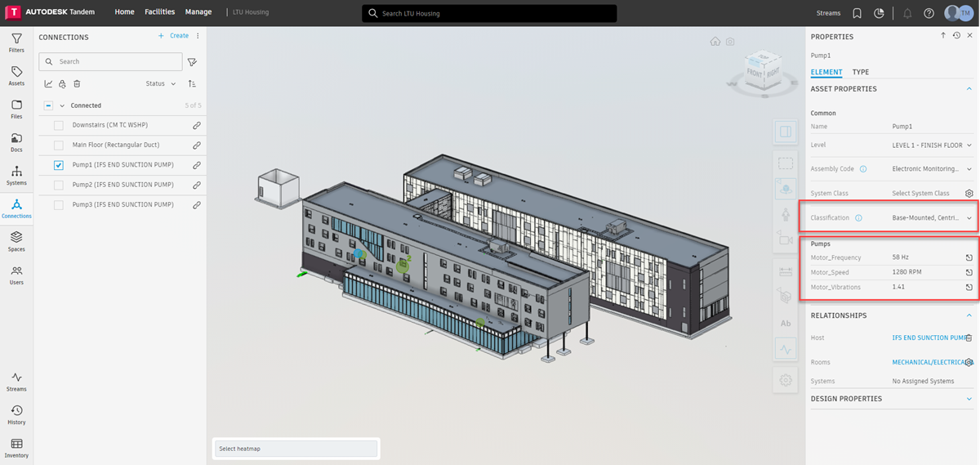Toggle the Connected group select-all checkbox

click(48, 105)
